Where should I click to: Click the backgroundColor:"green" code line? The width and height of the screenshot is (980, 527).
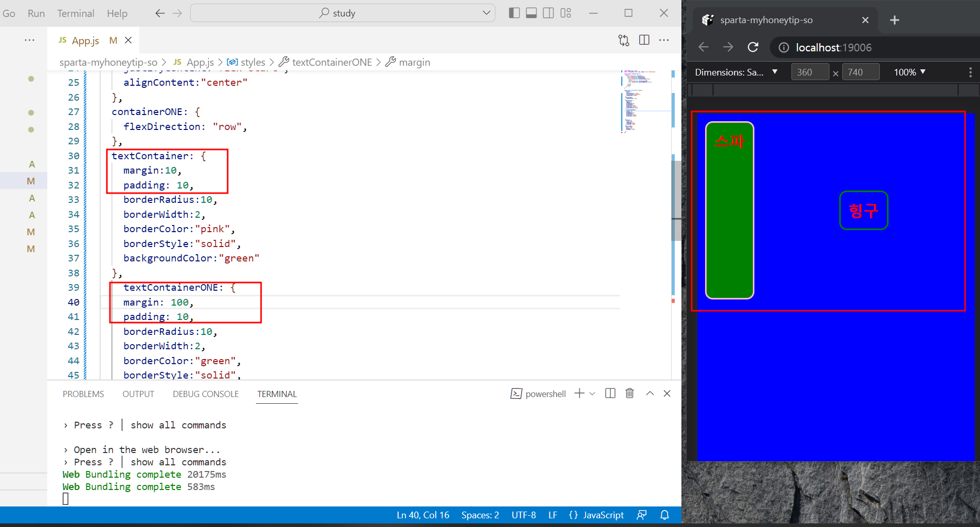(x=191, y=258)
